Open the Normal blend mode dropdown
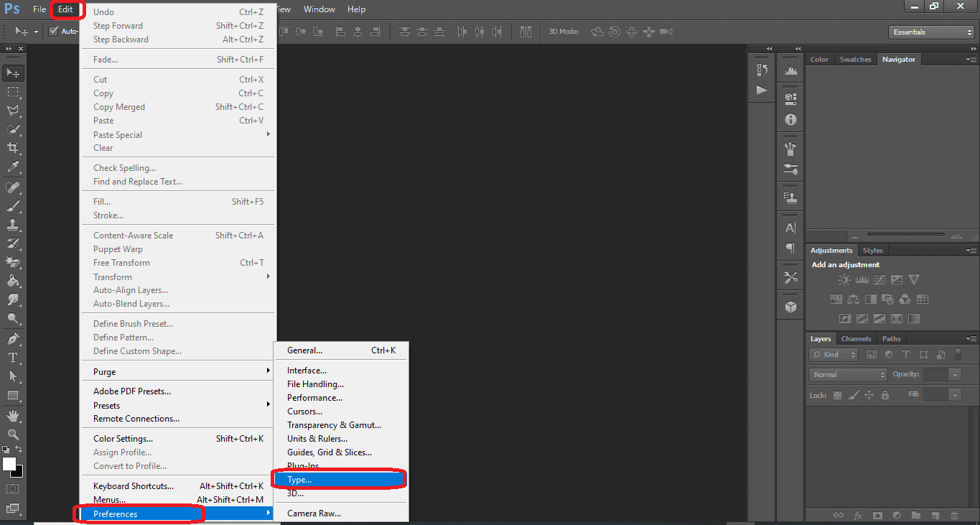Image resolution: width=980 pixels, height=525 pixels. tap(849, 374)
